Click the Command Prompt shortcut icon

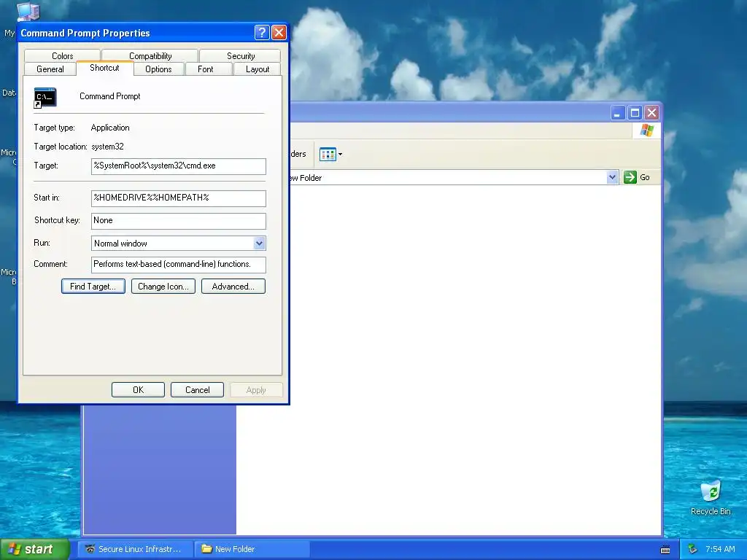pyautogui.click(x=45, y=98)
